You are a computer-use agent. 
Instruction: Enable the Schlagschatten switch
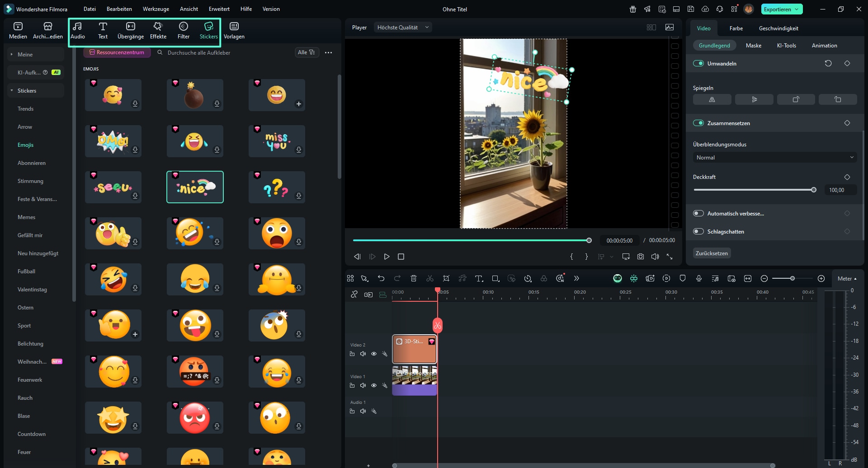tap(698, 231)
